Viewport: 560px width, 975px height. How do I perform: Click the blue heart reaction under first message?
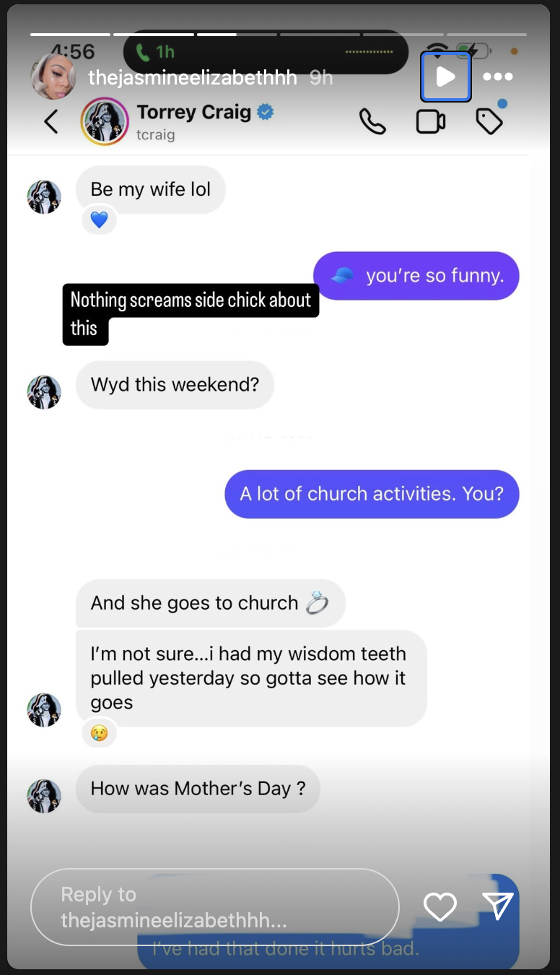99,220
